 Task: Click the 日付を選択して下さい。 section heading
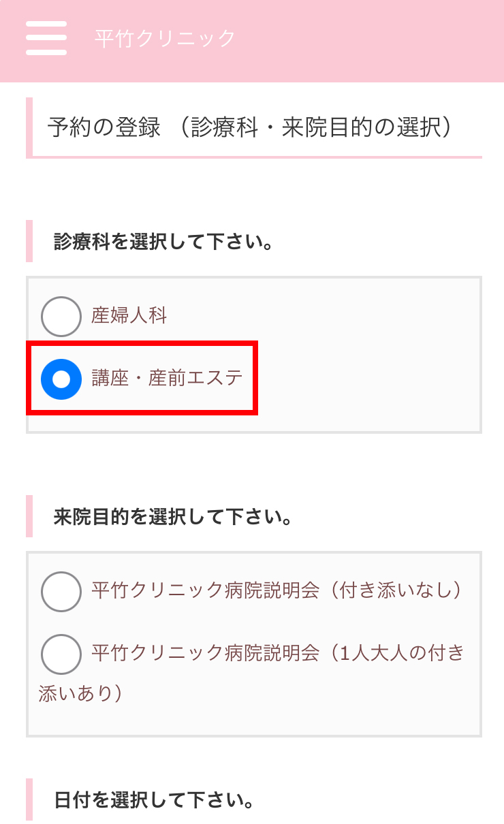pos(154,800)
